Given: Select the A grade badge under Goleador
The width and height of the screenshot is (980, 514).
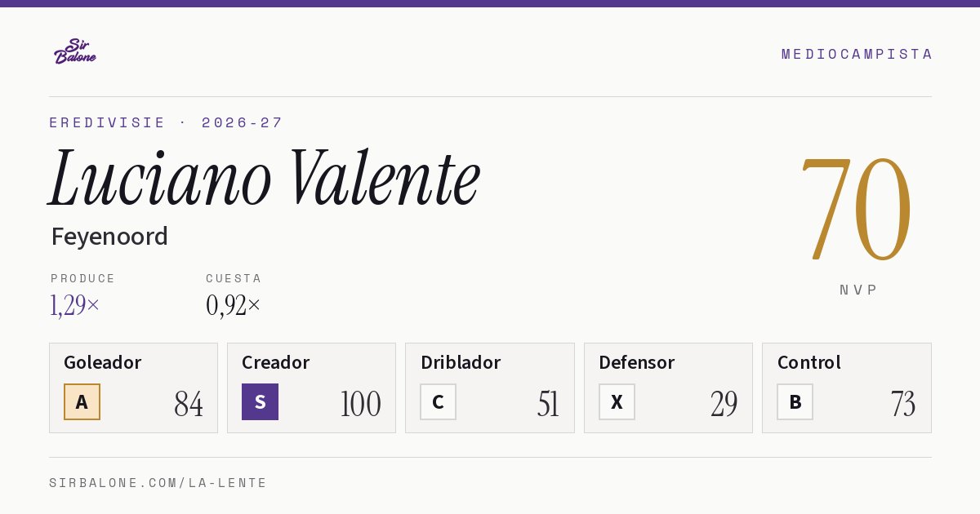Looking at the screenshot, I should [82, 402].
